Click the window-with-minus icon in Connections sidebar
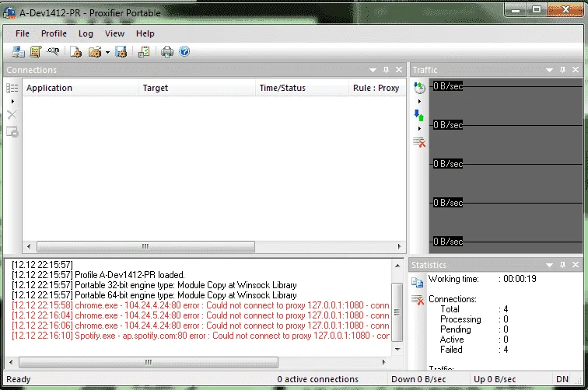This screenshot has height=390, width=588. pyautogui.click(x=12, y=132)
